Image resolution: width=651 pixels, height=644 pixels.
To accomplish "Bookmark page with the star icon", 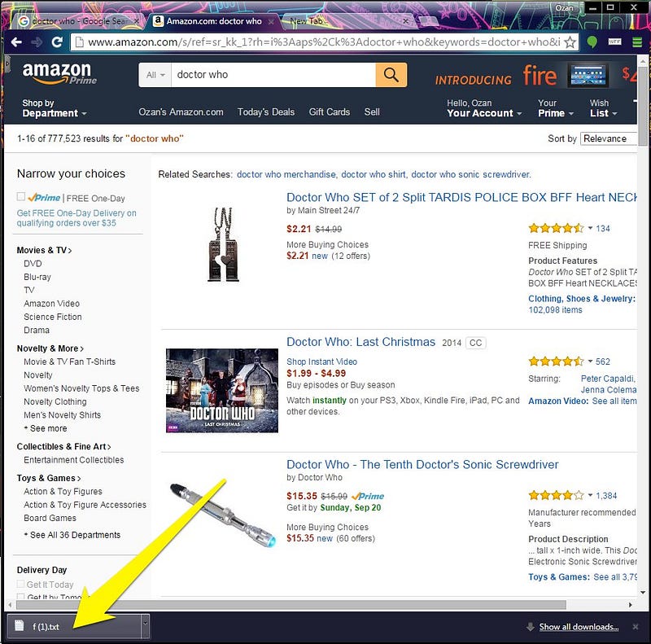I will pyautogui.click(x=570, y=42).
